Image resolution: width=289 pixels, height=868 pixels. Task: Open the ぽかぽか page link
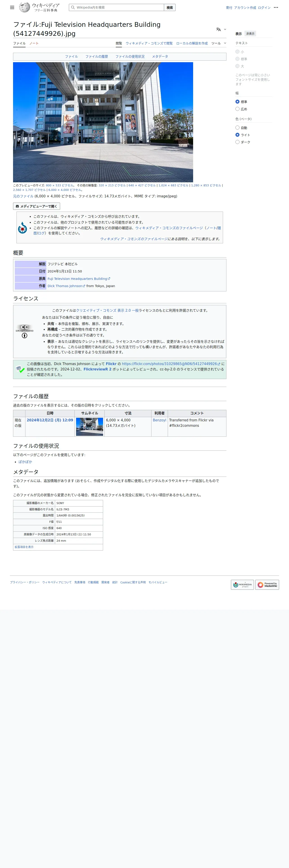pos(25,462)
